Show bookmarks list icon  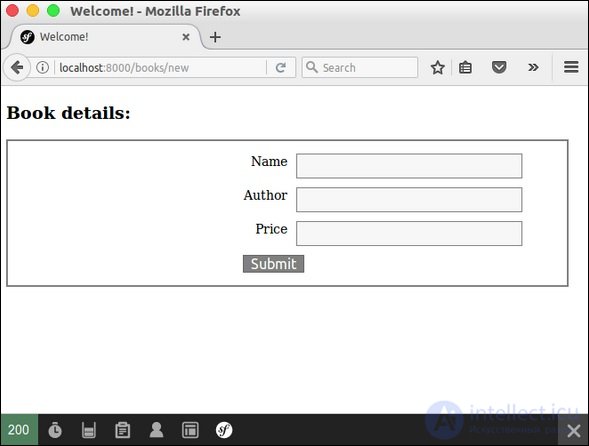tap(465, 68)
